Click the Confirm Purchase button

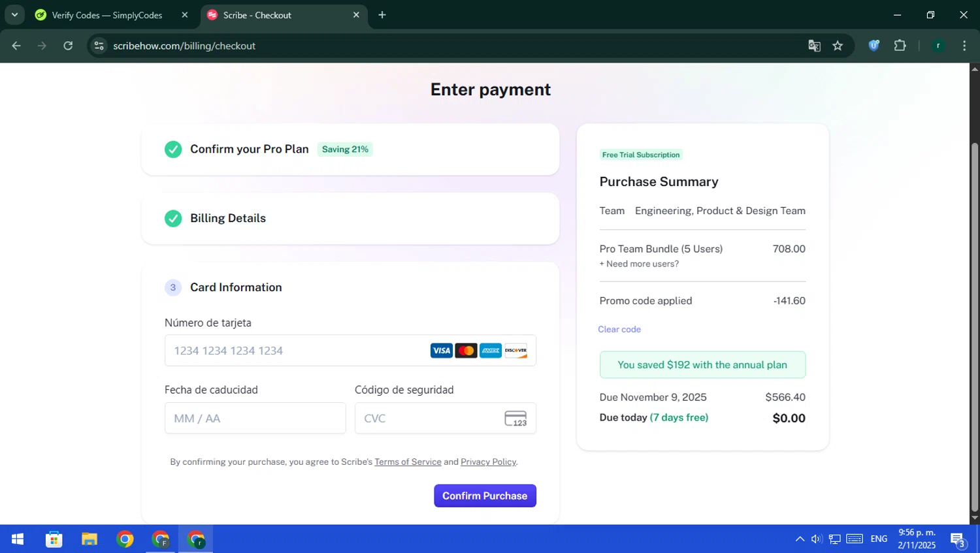(x=485, y=496)
